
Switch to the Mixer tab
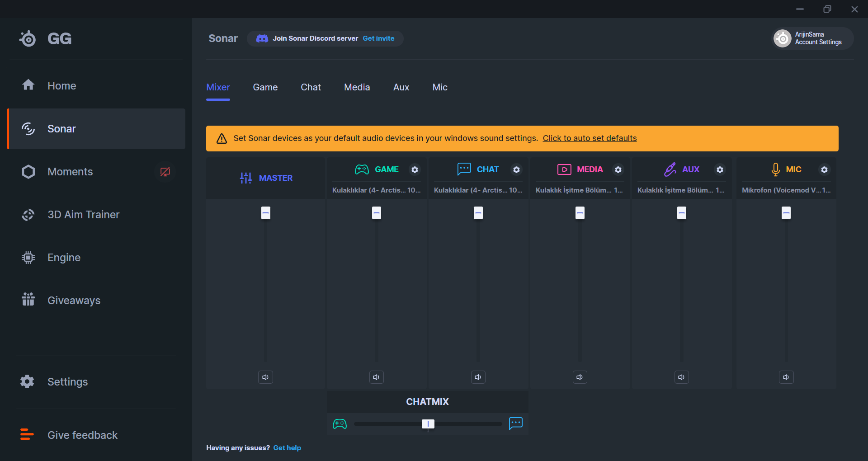point(218,87)
